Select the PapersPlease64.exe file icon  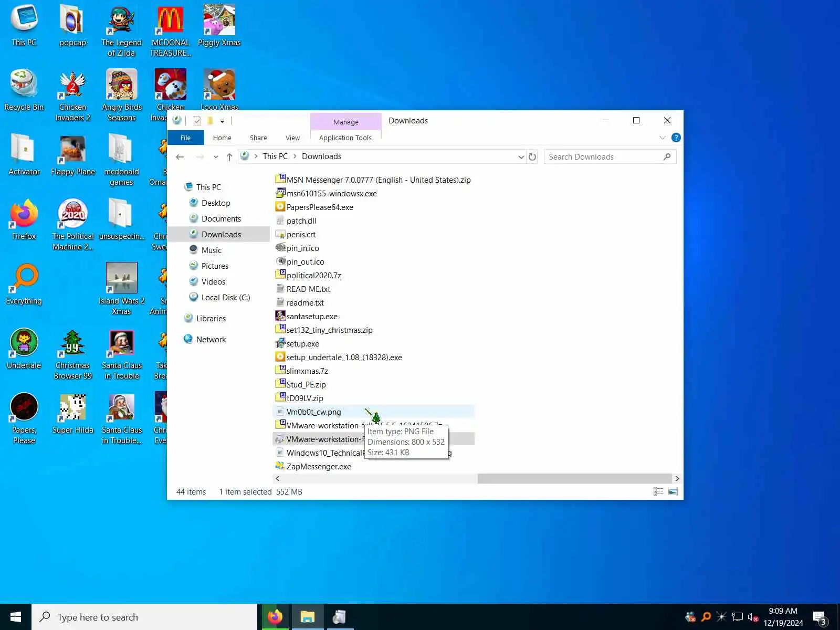point(280,207)
